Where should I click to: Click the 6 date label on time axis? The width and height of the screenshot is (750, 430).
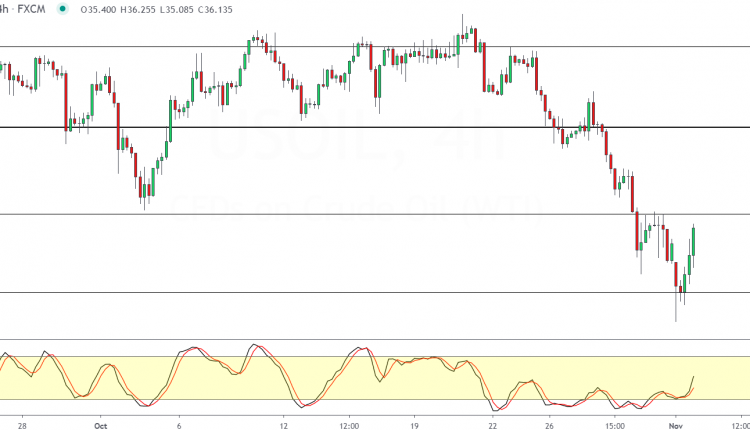[178, 422]
